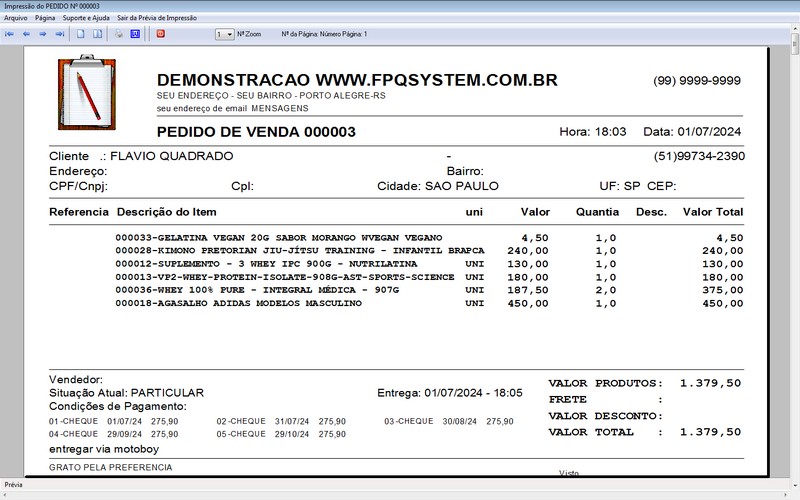This screenshot has width=800, height=500.
Task: Click the item 000033-GELATINA VEGAN row
Action: [429, 238]
